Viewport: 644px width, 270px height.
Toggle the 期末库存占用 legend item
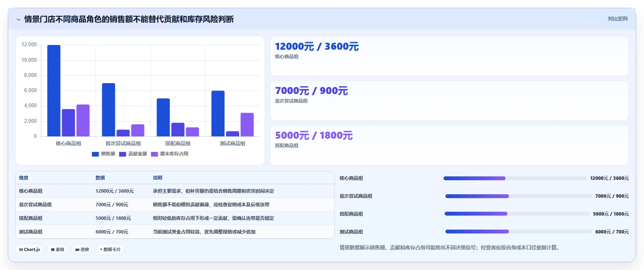pyautogui.click(x=170, y=154)
